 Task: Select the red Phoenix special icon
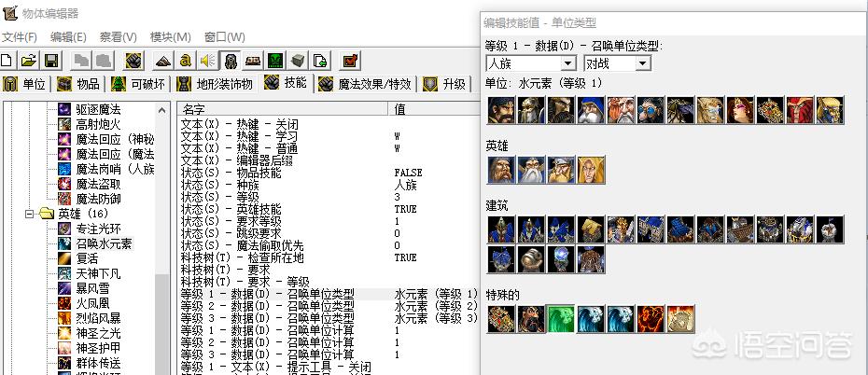(651, 319)
